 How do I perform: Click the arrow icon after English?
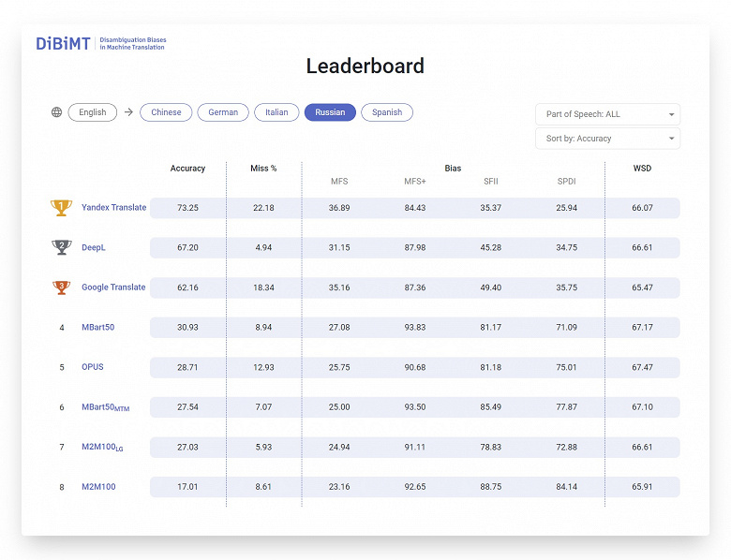[x=128, y=112]
